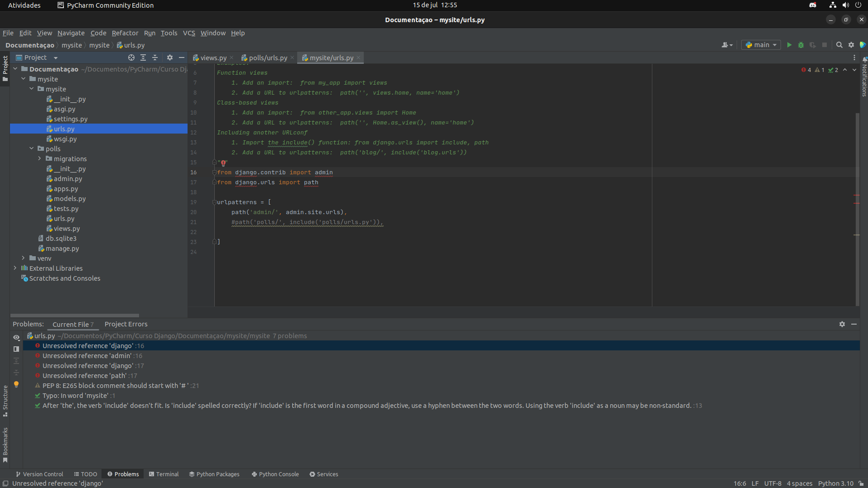This screenshot has height=488, width=868.
Task: Toggle tool window quick access icon
Action: pos(5,483)
